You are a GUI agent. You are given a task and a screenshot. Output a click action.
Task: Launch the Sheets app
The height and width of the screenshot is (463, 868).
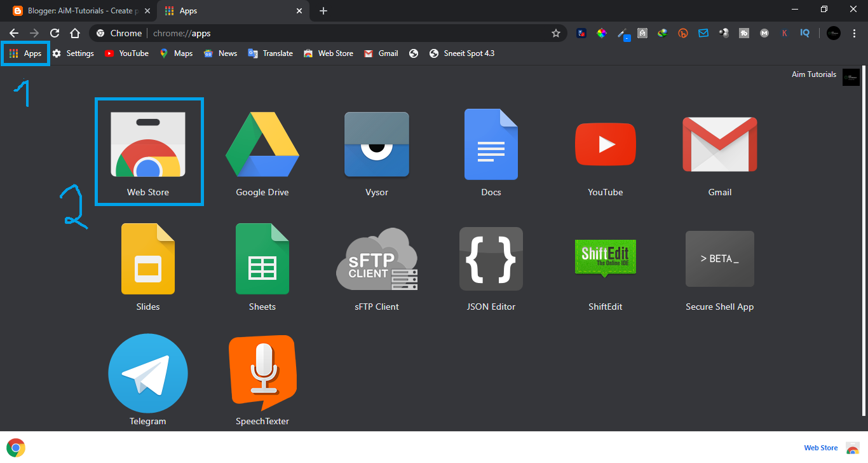click(x=262, y=259)
